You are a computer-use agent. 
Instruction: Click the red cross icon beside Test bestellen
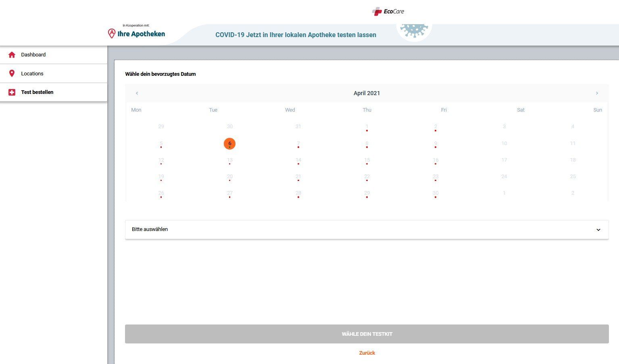point(12,92)
